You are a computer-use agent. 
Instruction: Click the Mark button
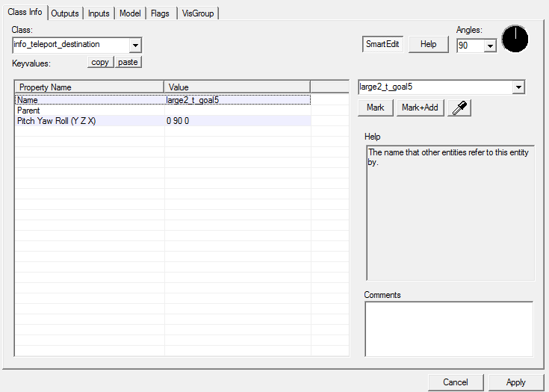(x=375, y=108)
